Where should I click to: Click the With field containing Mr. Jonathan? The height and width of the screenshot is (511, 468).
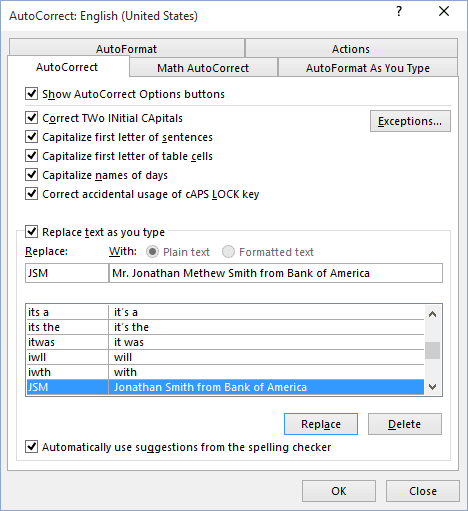(276, 273)
